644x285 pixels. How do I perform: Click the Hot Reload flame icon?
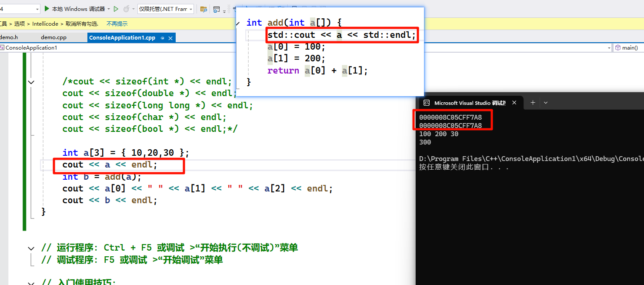point(126,9)
